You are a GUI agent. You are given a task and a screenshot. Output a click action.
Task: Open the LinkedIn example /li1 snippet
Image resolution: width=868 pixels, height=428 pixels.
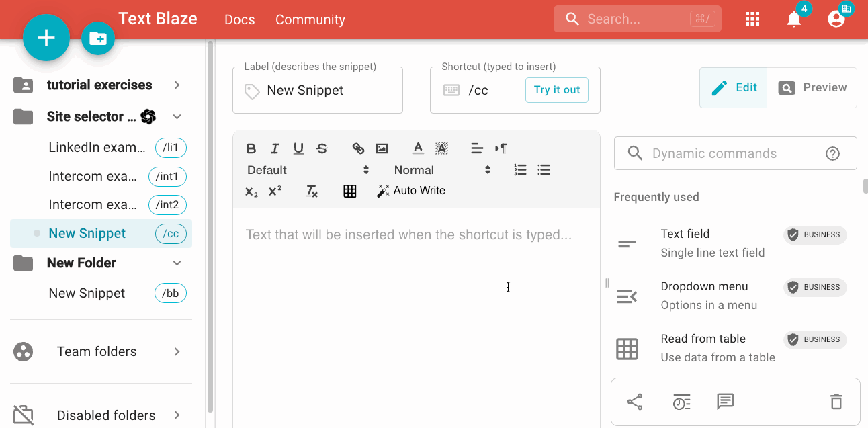click(x=101, y=148)
